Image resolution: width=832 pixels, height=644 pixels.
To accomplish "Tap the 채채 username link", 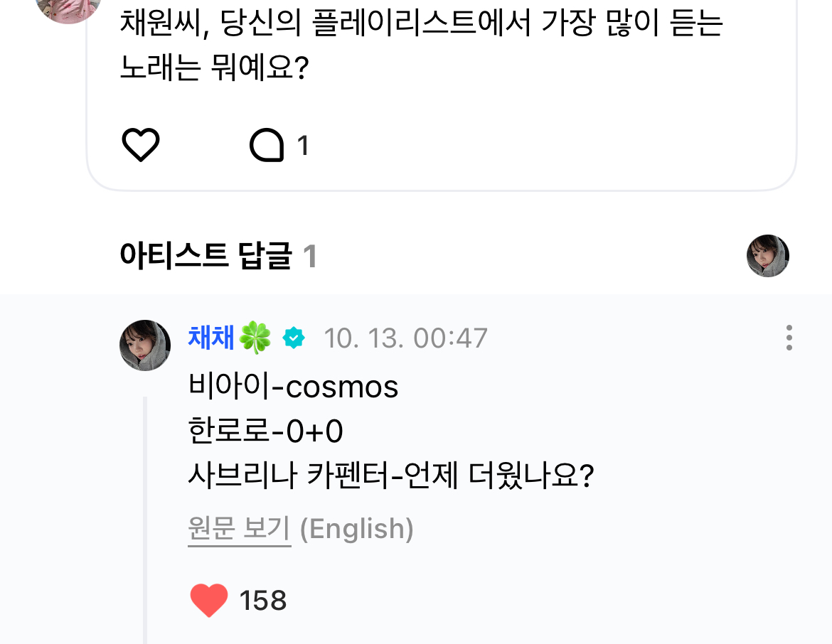I will [x=211, y=338].
